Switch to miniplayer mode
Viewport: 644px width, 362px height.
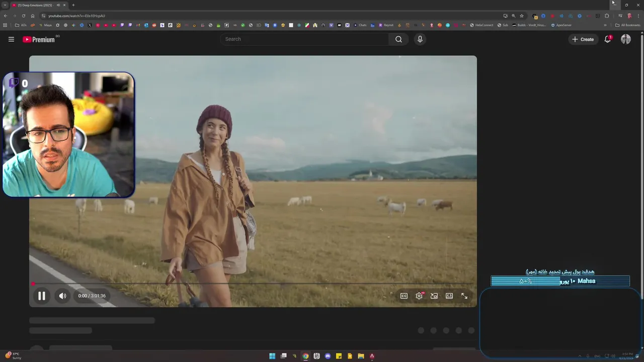point(434,296)
